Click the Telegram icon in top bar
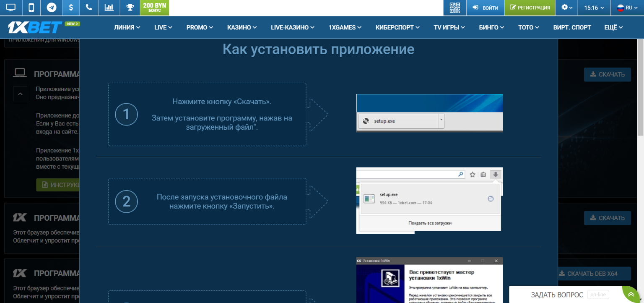The width and height of the screenshot is (644, 303). (x=51, y=7)
